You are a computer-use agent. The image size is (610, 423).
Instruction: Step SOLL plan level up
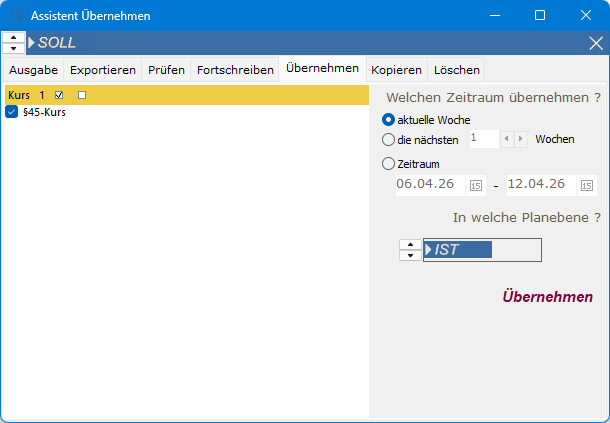[x=14, y=38]
